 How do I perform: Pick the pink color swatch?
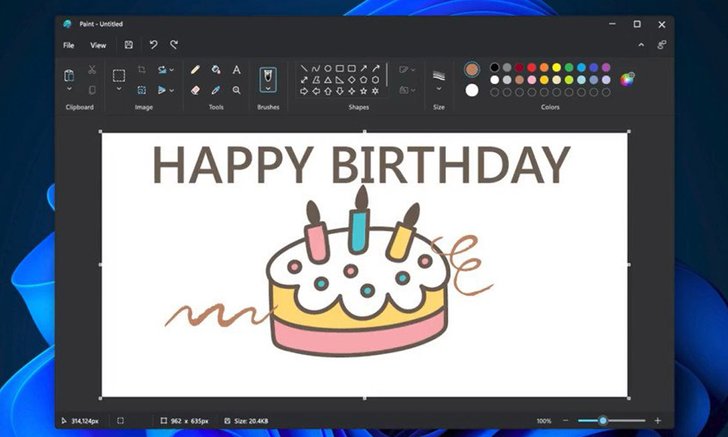click(x=532, y=80)
